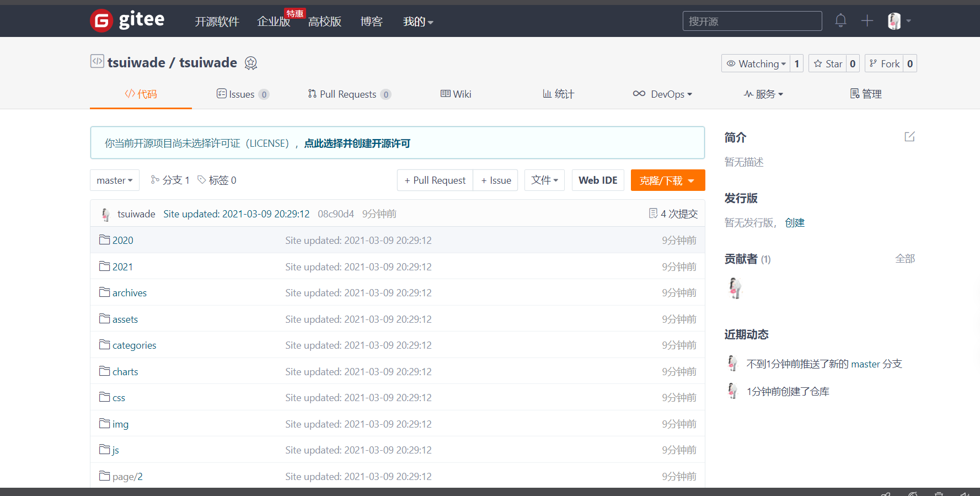Screen dimensions: 980x496
Task: Open the 统计 tab
Action: point(558,94)
